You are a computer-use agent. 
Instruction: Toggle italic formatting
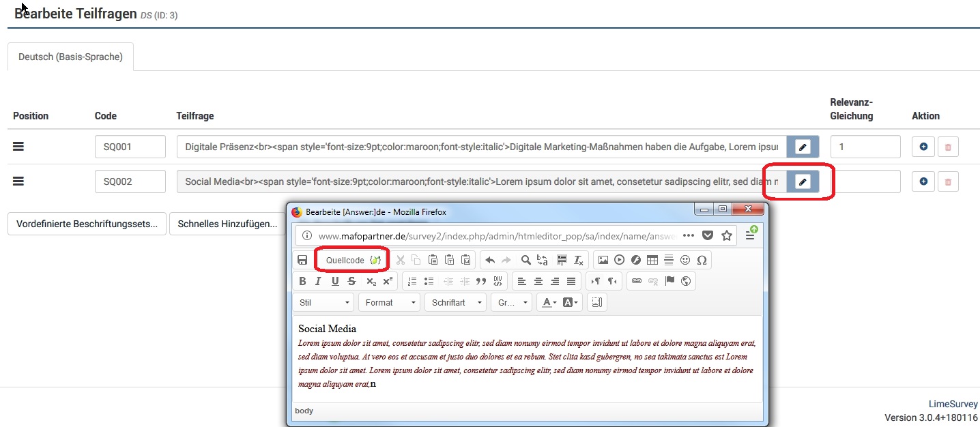319,281
